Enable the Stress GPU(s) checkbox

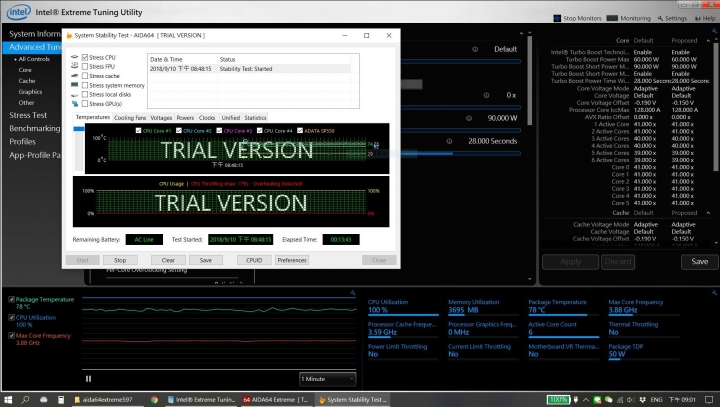tap(85, 104)
